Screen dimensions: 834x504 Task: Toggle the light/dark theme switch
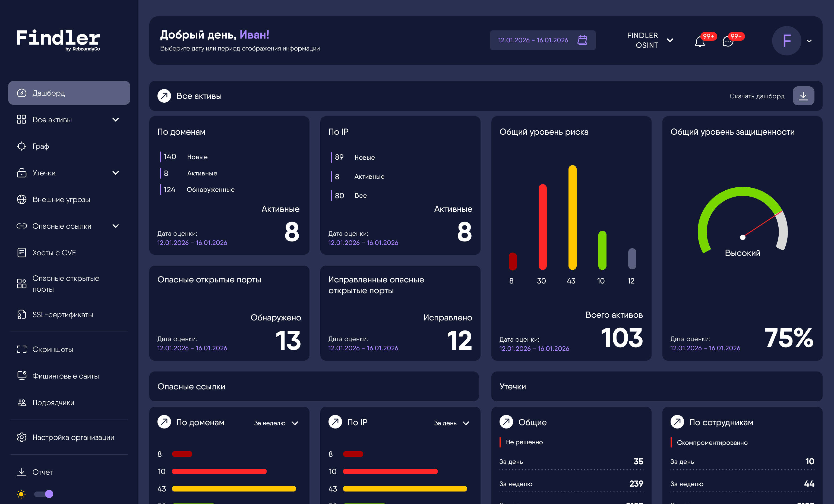click(x=44, y=494)
